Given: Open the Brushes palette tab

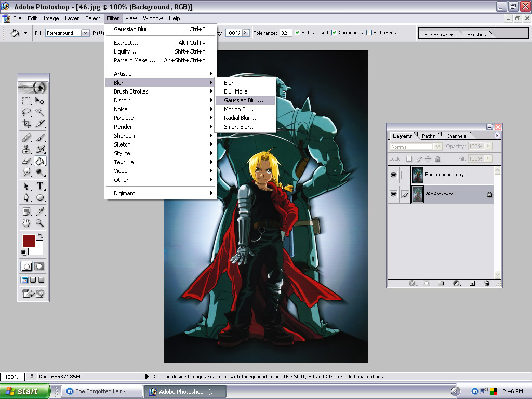Looking at the screenshot, I should (476, 35).
